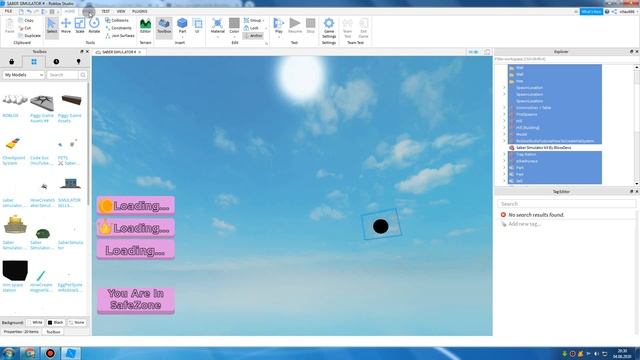Switch to the TEST ribbon tab

[105, 11]
